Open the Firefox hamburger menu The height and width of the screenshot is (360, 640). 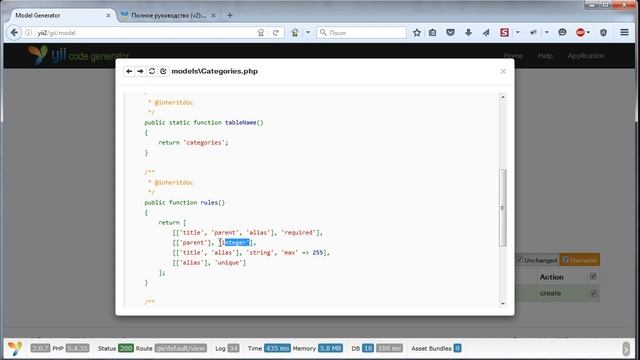tap(624, 33)
